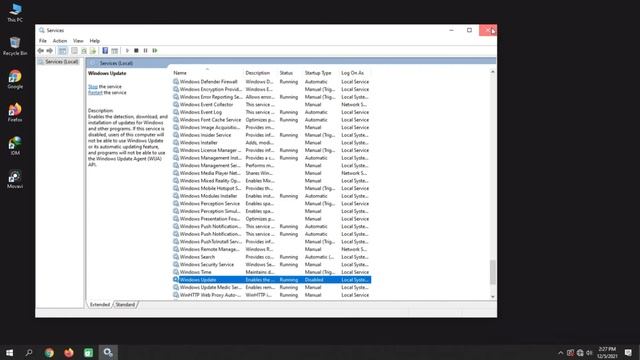Open the Firefox desktop shortcut
Screen dimensions: 640x360
[15, 113]
